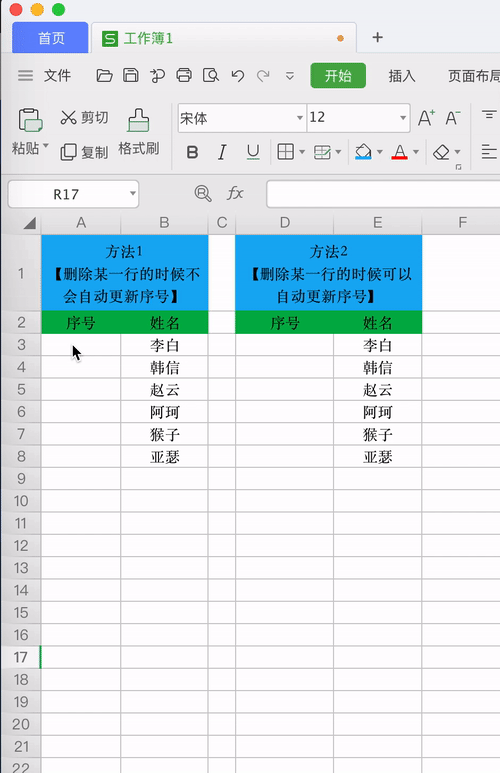
Task: Expand the font color dropdown arrow
Action: [x=416, y=152]
